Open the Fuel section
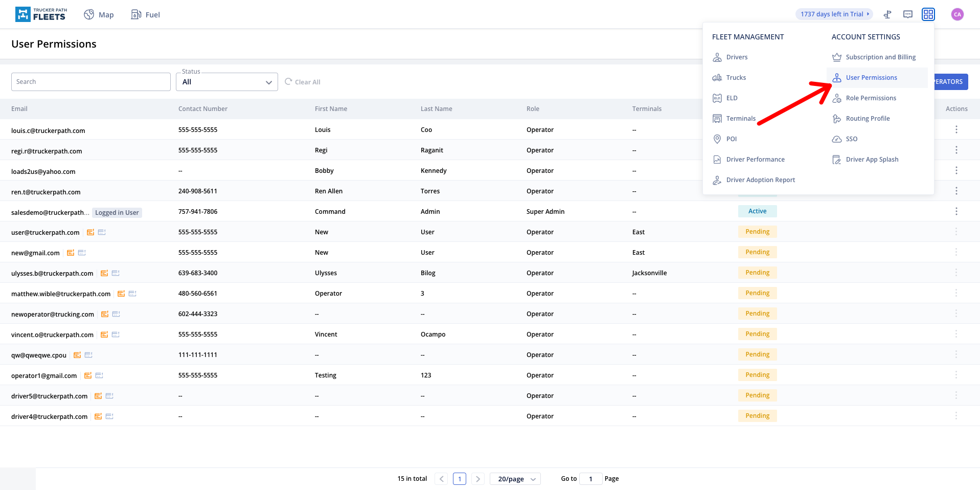 (x=145, y=14)
